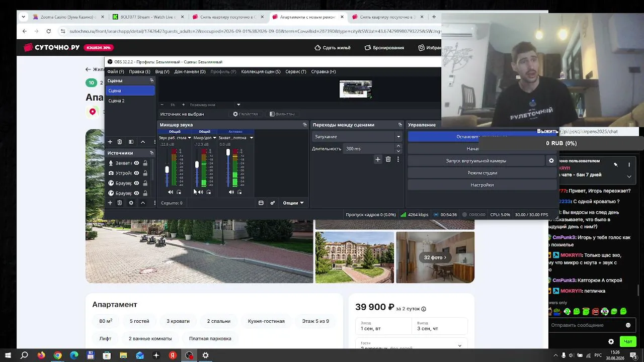This screenshot has height=362, width=644.
Task: Delete scene transition with trash icon
Action: 388,159
